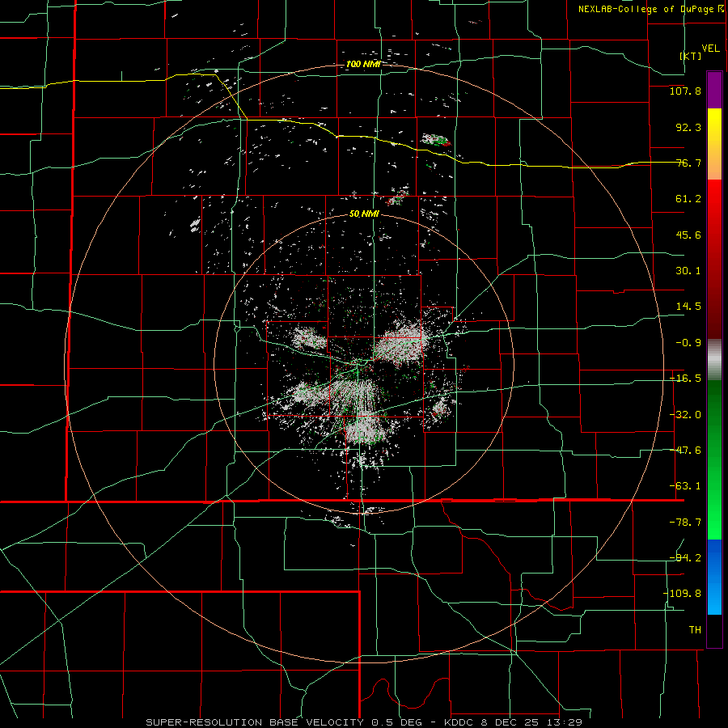Select the -78.7 scale value
The height and width of the screenshot is (728, 728).
click(x=685, y=523)
